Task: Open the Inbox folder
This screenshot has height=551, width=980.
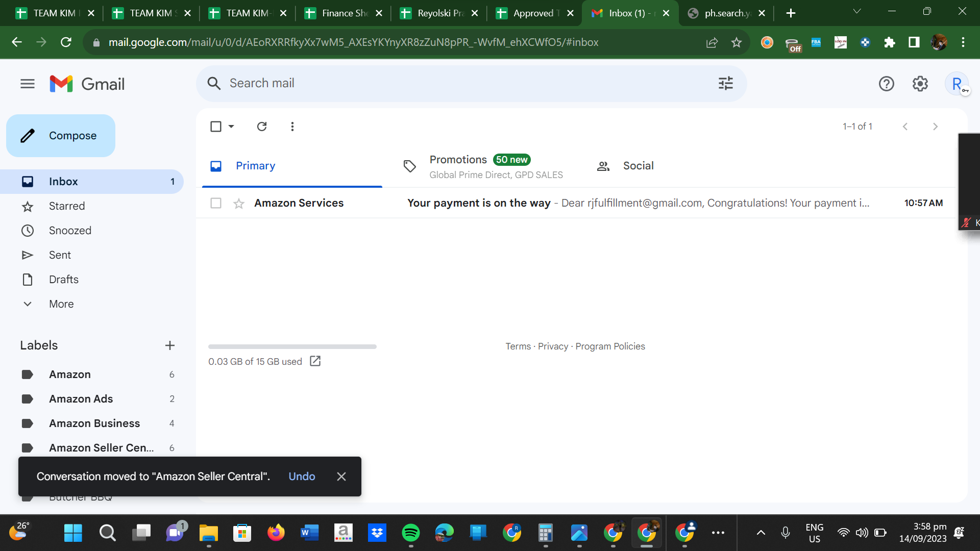Action: [x=92, y=182]
